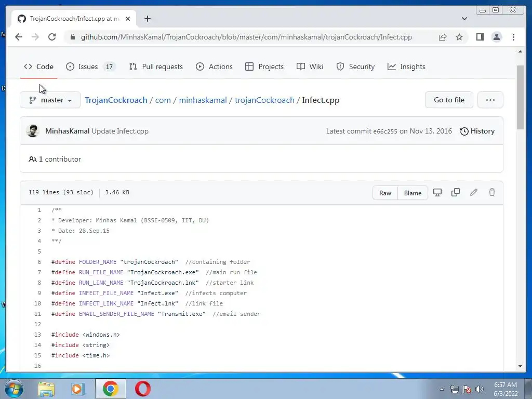Open the Chrome three-dot menu
532x399 pixels.
pos(513,37)
